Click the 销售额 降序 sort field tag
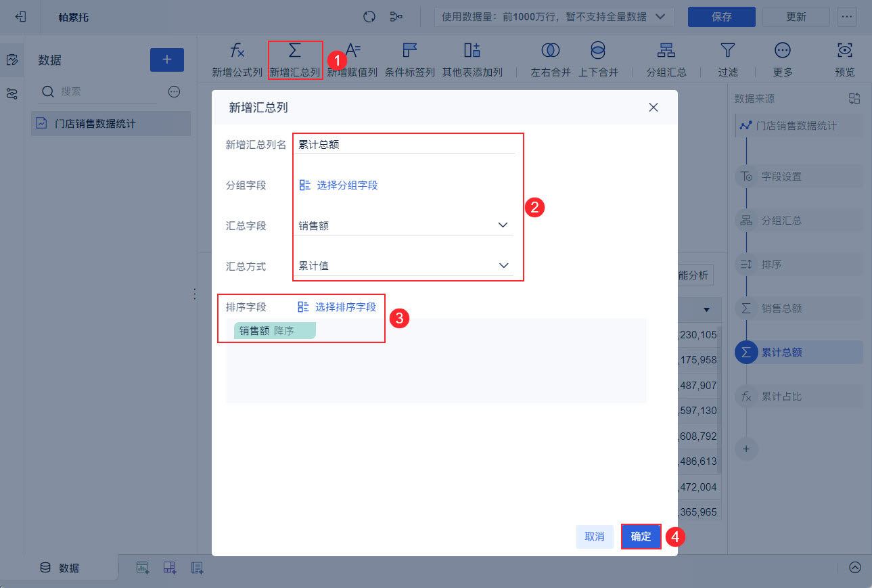The image size is (872, 588). [275, 331]
